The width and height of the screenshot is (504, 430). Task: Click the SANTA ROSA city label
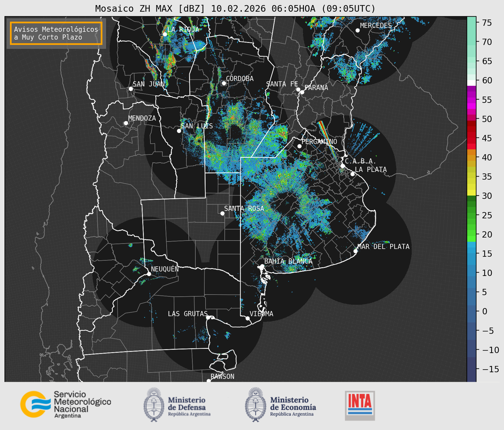click(244, 208)
